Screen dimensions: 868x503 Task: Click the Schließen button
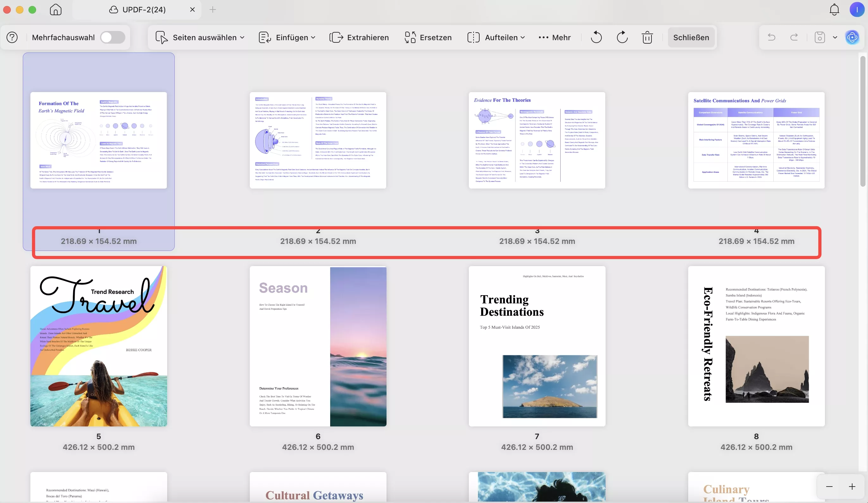click(691, 37)
